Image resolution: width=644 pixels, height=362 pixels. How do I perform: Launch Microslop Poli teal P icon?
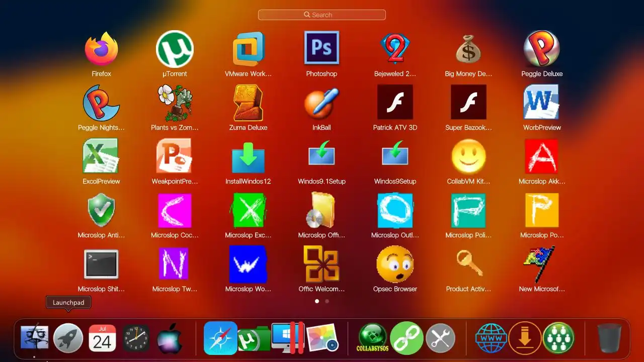[x=468, y=211]
